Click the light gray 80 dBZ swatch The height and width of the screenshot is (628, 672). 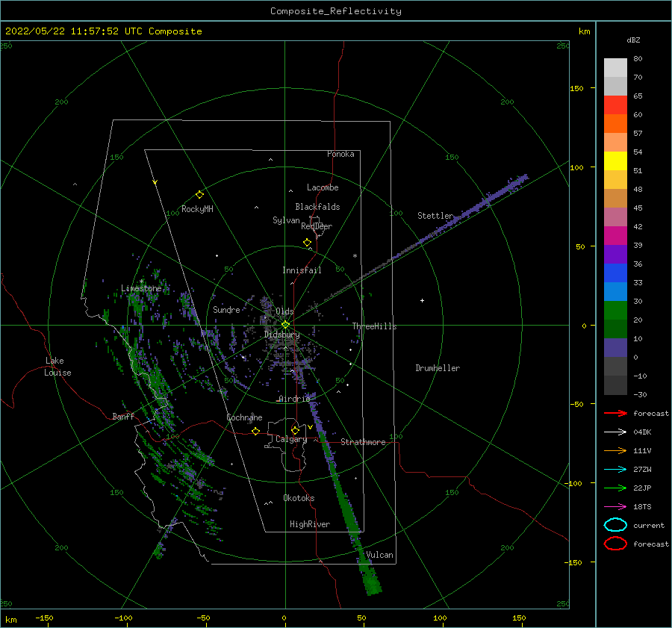(615, 68)
